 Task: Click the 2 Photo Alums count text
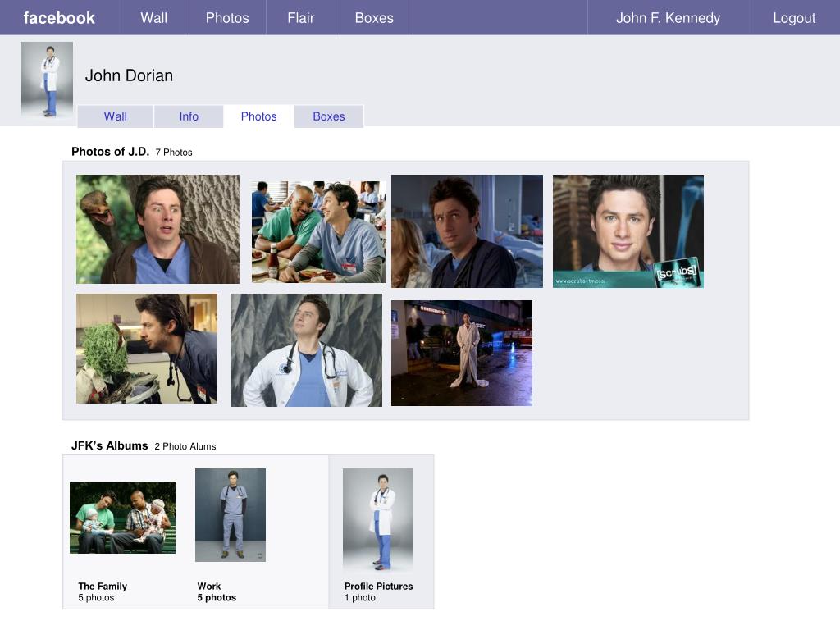click(185, 446)
